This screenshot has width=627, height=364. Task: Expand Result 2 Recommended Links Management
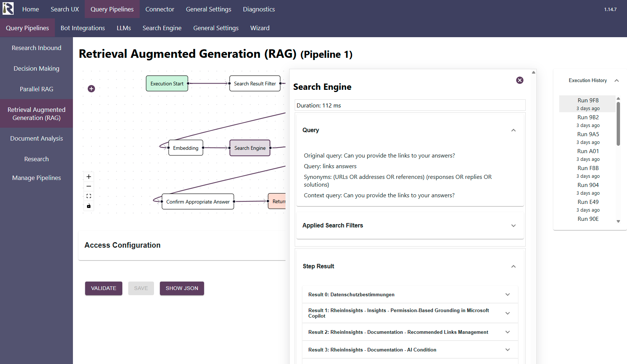[507, 332]
